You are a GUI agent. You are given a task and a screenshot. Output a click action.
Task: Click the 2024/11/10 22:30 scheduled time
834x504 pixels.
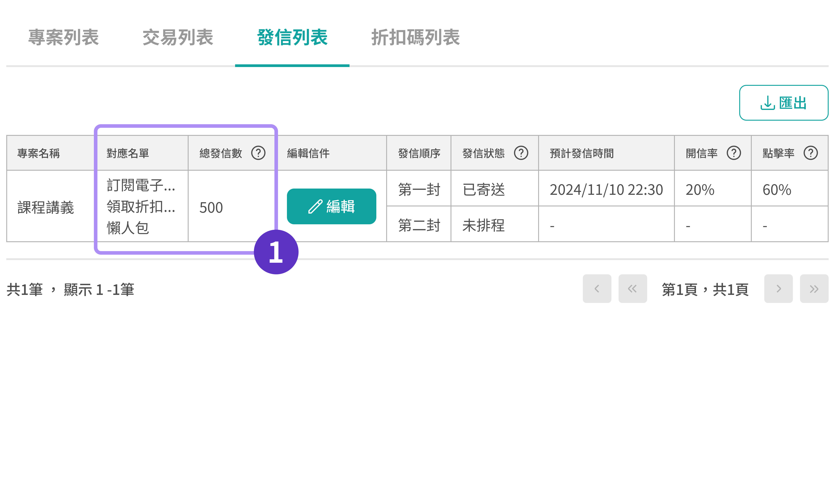606,189
